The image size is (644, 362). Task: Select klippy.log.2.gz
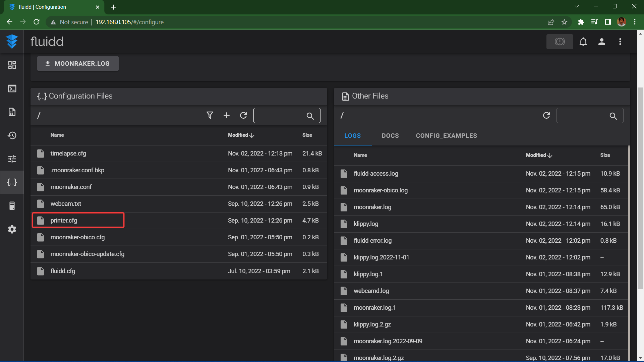tap(481, 324)
